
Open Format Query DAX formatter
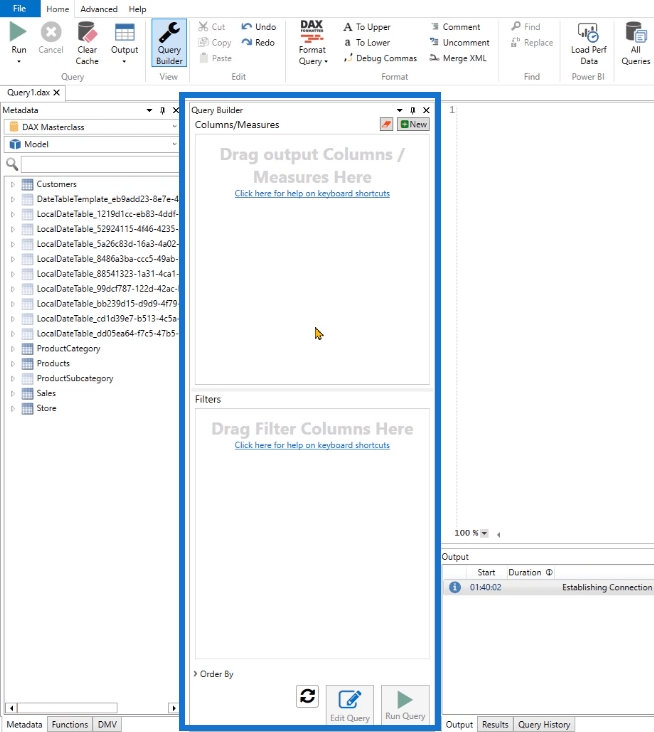(x=312, y=43)
